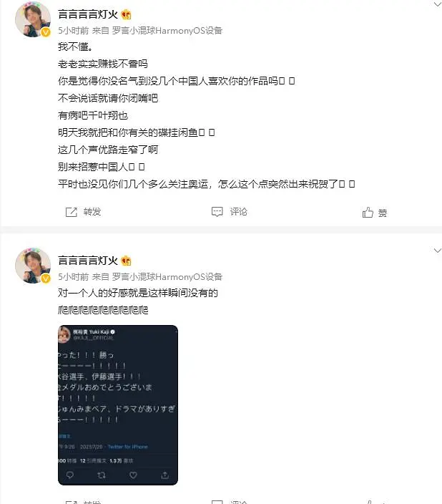Open first post's profile avatar

click(33, 19)
